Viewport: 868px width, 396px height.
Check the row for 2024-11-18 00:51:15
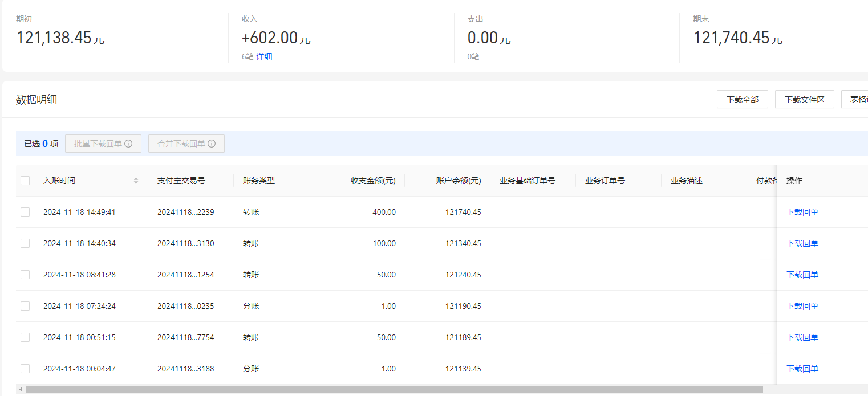pyautogui.click(x=25, y=337)
